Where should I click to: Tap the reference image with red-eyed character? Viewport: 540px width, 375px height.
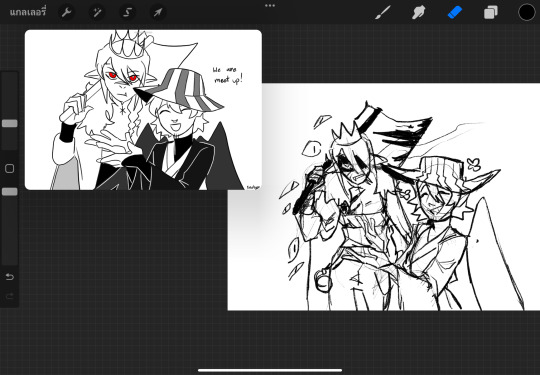(143, 110)
